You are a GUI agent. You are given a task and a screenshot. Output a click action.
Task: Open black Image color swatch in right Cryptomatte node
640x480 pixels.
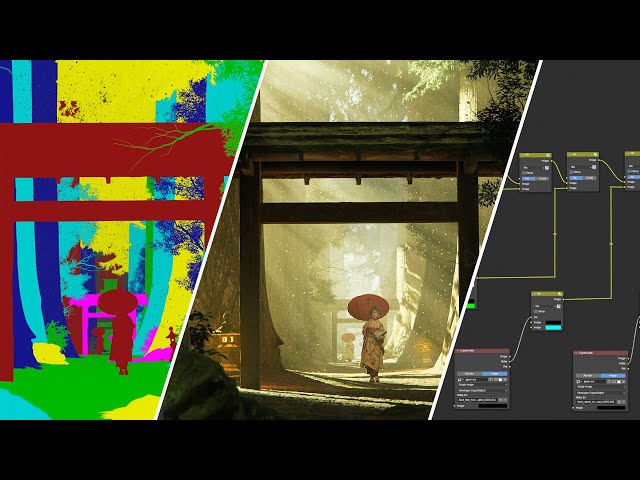point(611,408)
